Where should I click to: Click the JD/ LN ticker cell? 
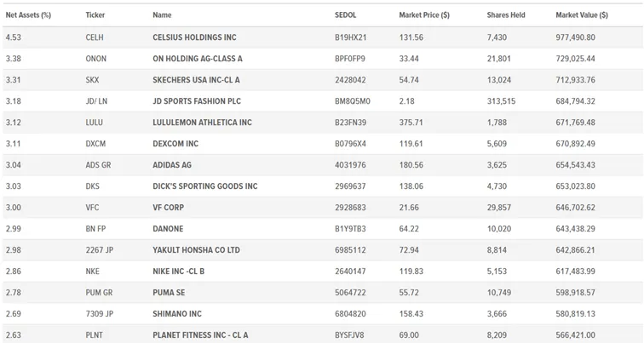96,101
